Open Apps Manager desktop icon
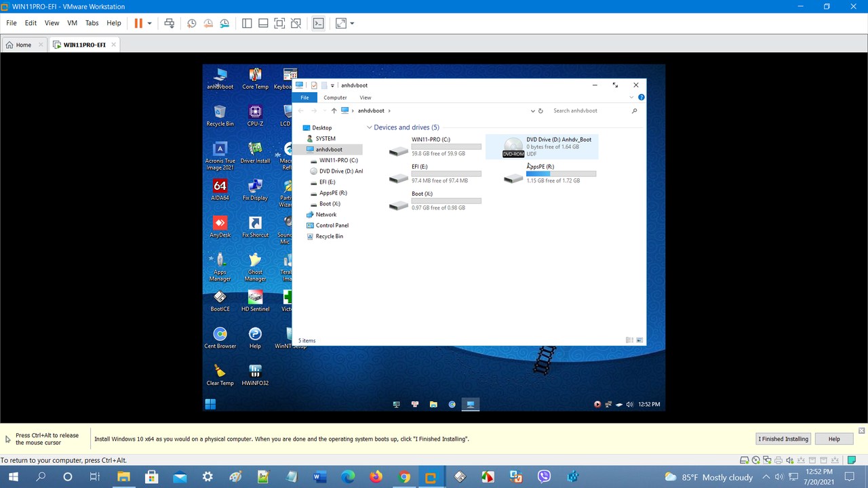Screen dimensions: 868x488 click(220, 267)
